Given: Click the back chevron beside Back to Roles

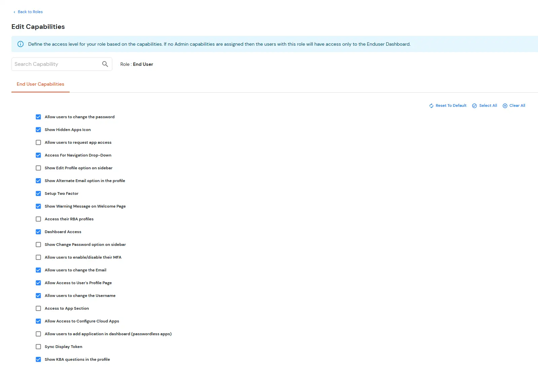Looking at the screenshot, I should tap(14, 12).
